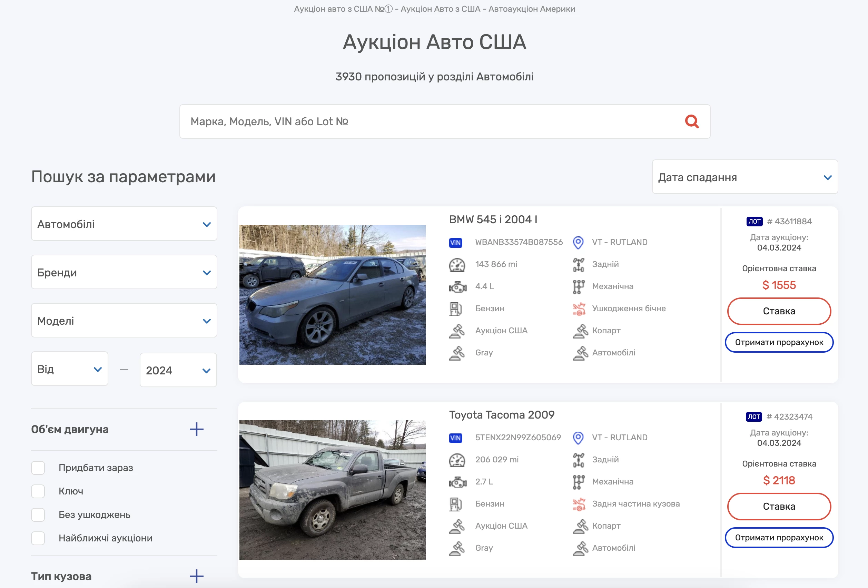Click the location pin icon on the Toyota Tacoma listing
The height and width of the screenshot is (588, 868).
[x=578, y=438]
